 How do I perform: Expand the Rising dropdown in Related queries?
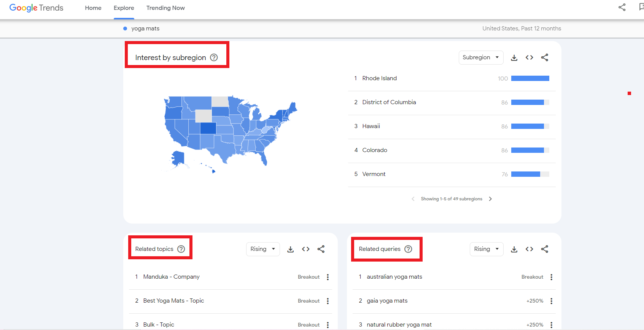(487, 249)
